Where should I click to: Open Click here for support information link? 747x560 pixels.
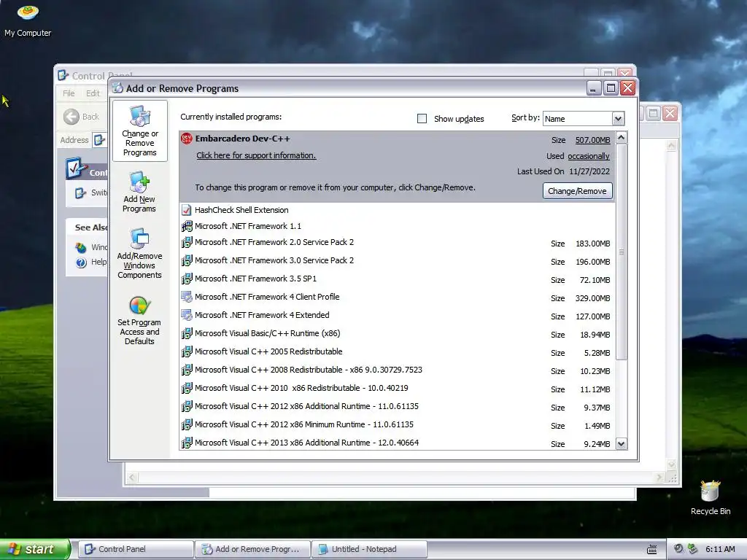(256, 156)
